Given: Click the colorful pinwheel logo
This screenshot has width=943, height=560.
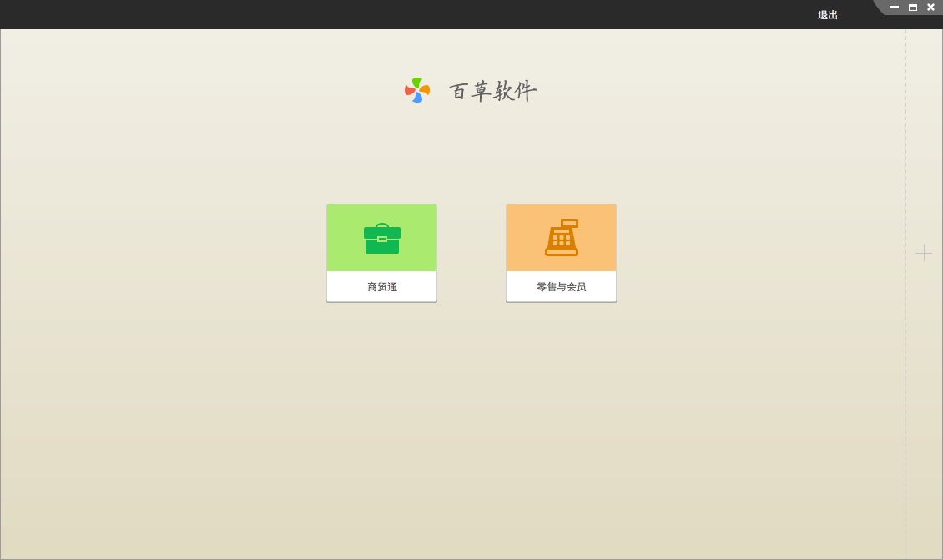Looking at the screenshot, I should tap(417, 90).
